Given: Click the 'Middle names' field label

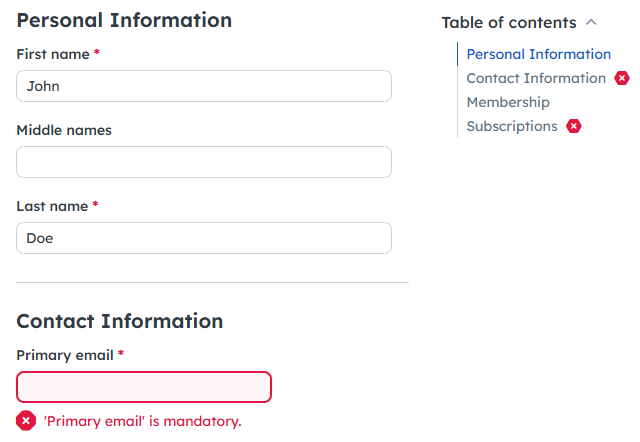Looking at the screenshot, I should tap(64, 130).
